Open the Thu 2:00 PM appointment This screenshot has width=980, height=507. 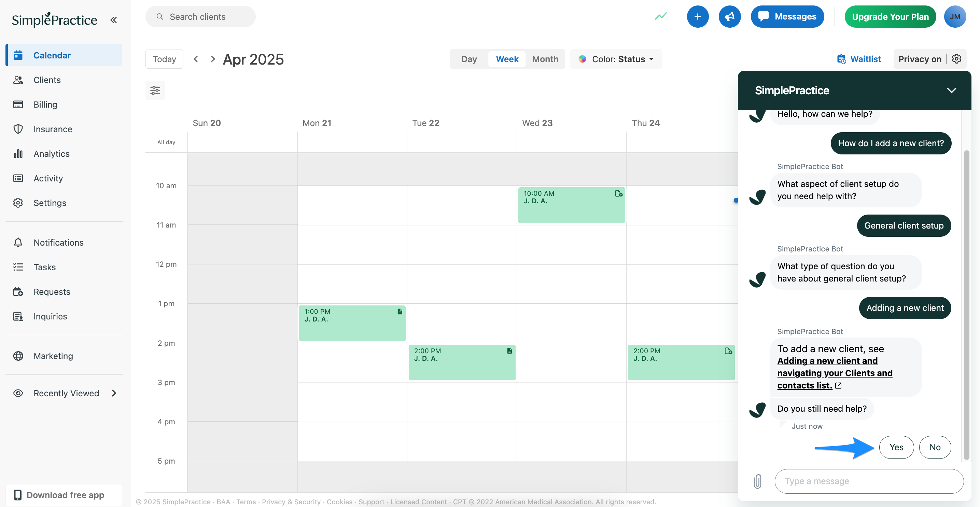[681, 362]
